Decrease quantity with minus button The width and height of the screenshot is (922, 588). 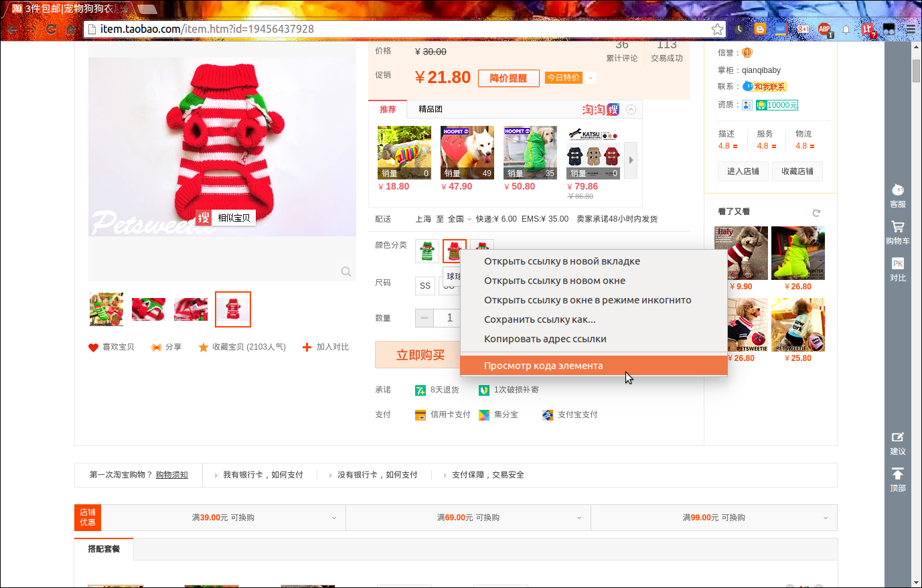click(x=425, y=318)
